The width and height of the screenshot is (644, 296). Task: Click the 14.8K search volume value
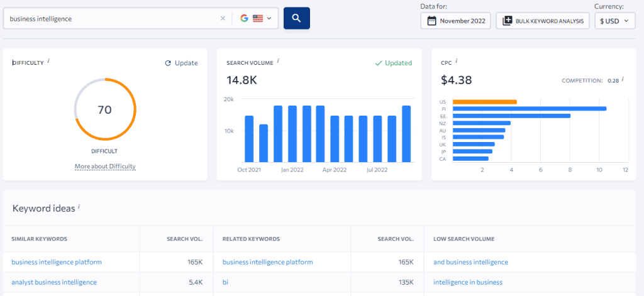[x=242, y=80]
